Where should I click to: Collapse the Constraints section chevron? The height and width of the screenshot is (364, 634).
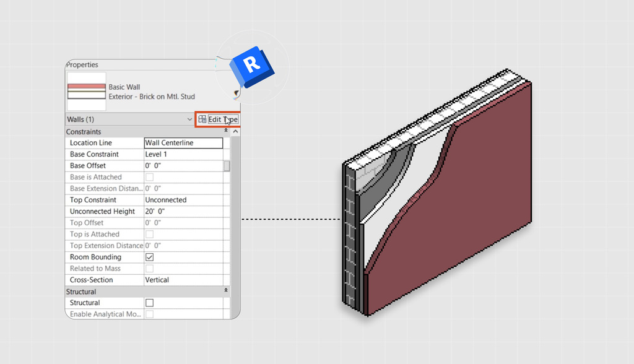click(227, 131)
